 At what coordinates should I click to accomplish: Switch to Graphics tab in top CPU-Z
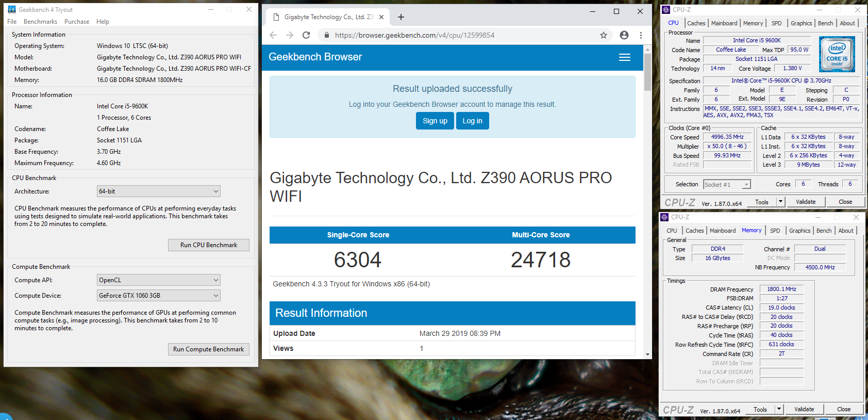click(x=802, y=23)
